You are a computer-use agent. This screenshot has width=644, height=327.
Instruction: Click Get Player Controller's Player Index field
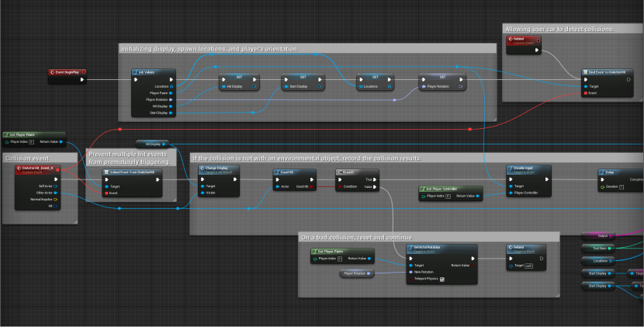coord(448,197)
